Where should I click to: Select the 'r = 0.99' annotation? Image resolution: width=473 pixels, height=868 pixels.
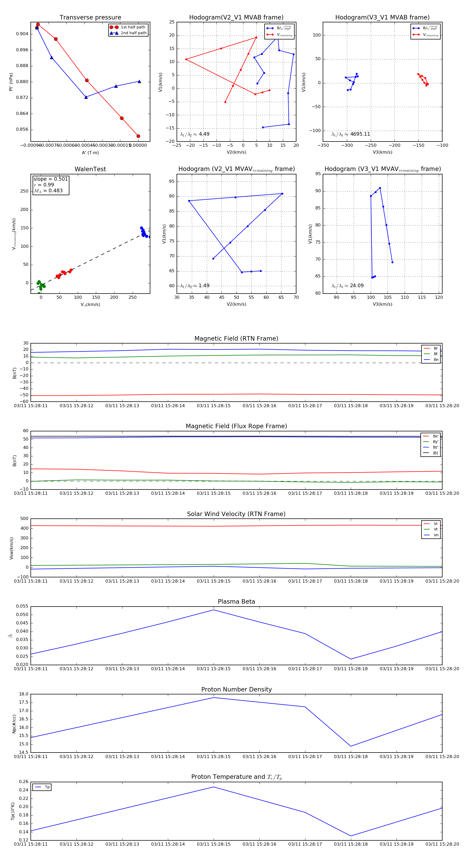pos(44,185)
